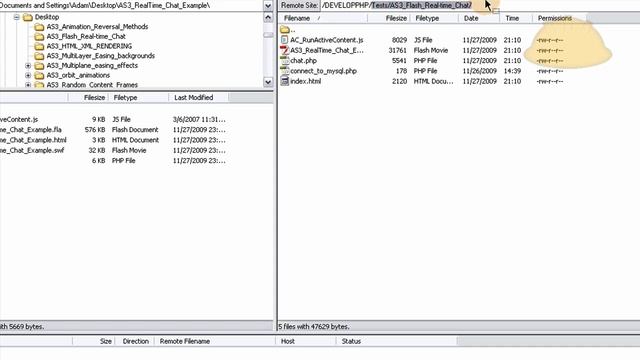Screen dimensions: 640x360
Task: Select AS3_Flash_Real-time_Chat in local tree
Action: [x=86, y=37]
